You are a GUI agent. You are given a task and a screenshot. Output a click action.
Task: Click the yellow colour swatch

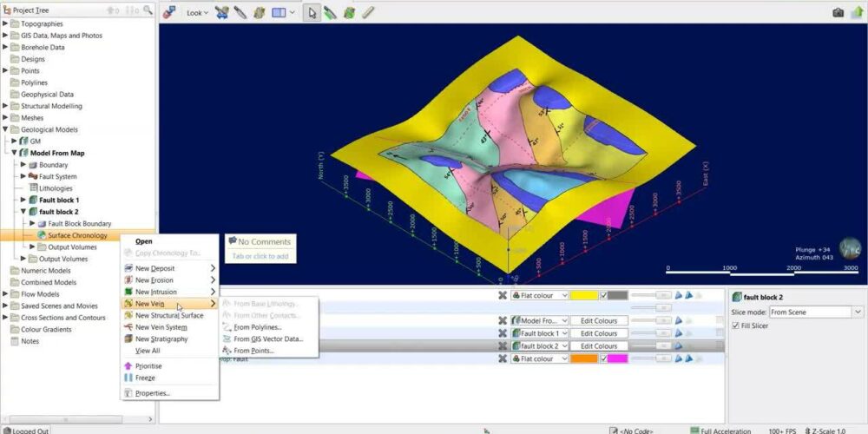tap(584, 296)
